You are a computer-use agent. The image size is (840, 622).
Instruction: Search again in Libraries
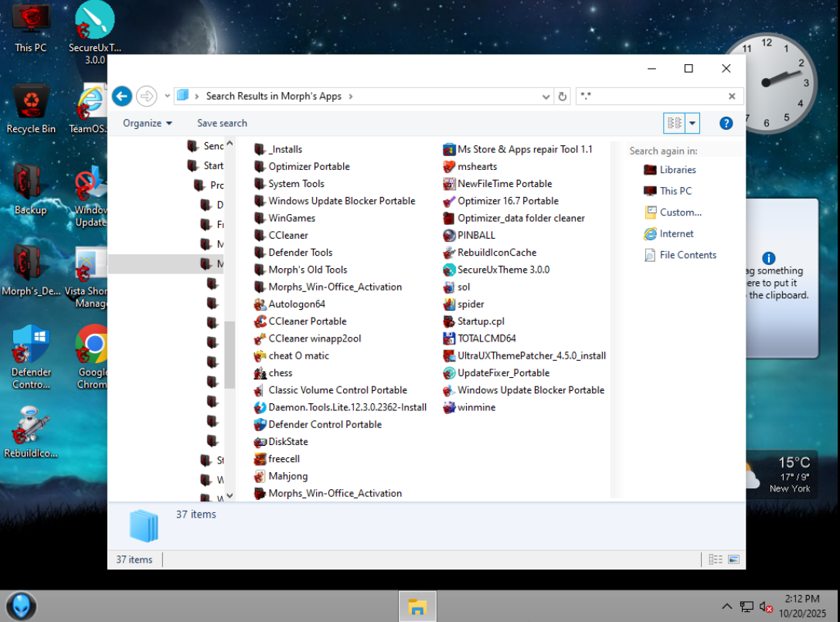tap(677, 170)
